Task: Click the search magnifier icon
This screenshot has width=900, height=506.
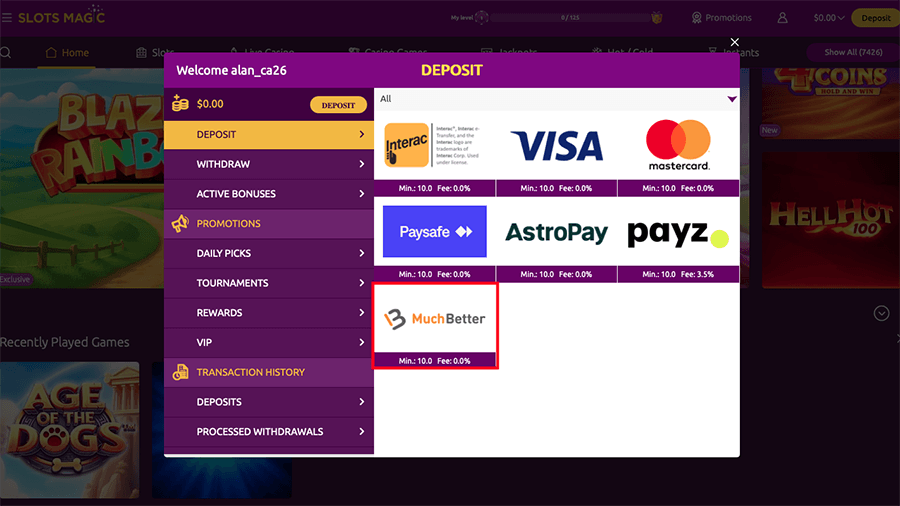Action: [x=6, y=53]
